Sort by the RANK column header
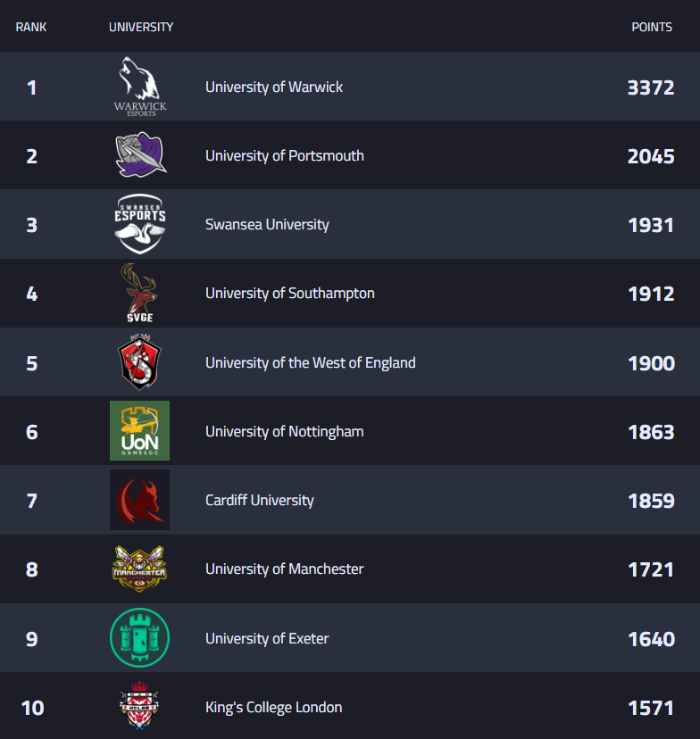The image size is (700, 739). [x=31, y=27]
